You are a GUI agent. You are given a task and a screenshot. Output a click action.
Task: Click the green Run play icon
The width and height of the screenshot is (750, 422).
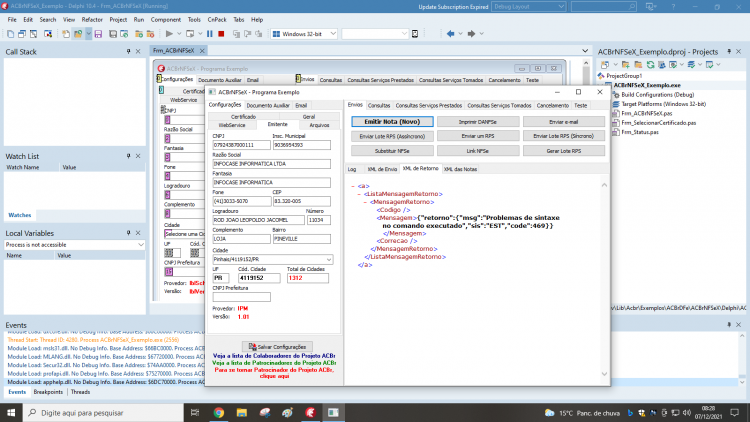(169, 34)
